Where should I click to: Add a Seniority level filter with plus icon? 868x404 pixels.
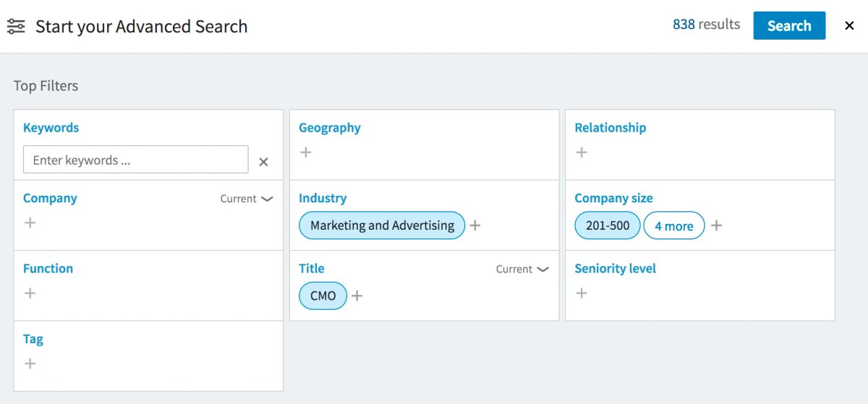[x=581, y=293]
